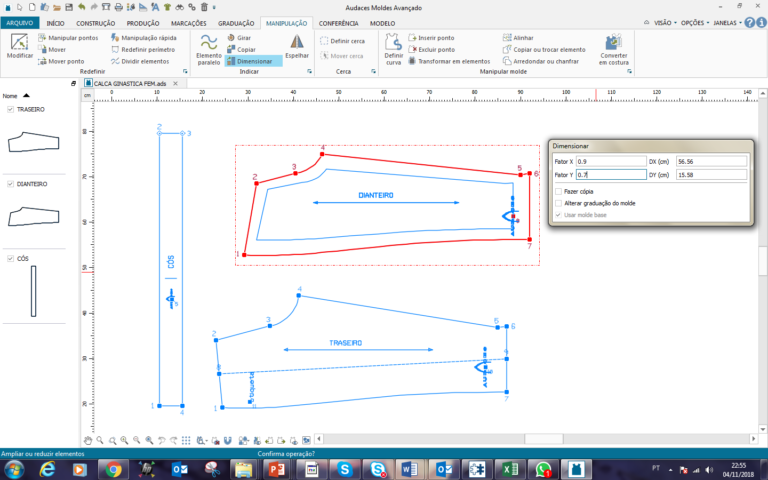The width and height of the screenshot is (768, 480).
Task: Choose the Espelhar mirror tool
Action: 297,46
